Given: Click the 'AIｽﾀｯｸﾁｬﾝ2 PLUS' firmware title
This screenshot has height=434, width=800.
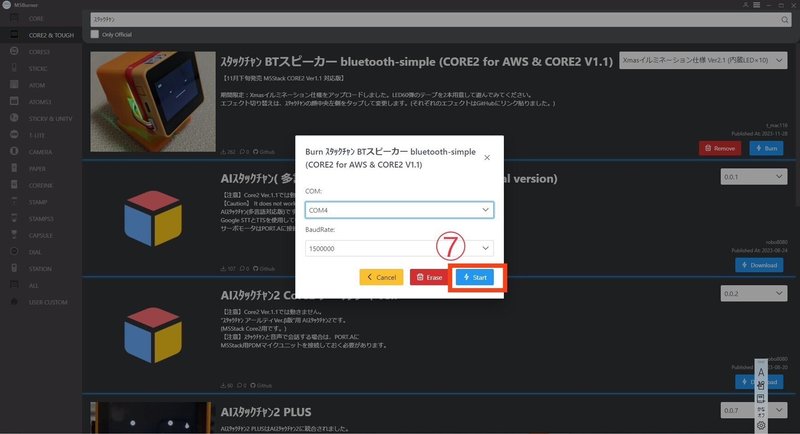Looking at the screenshot, I should tap(266, 412).
